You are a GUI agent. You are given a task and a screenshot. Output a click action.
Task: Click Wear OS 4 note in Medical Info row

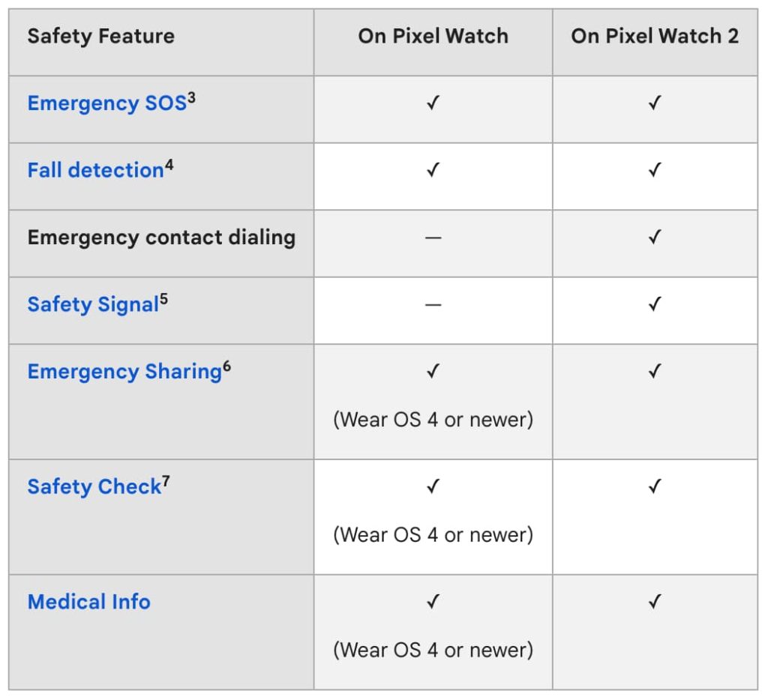(433, 650)
